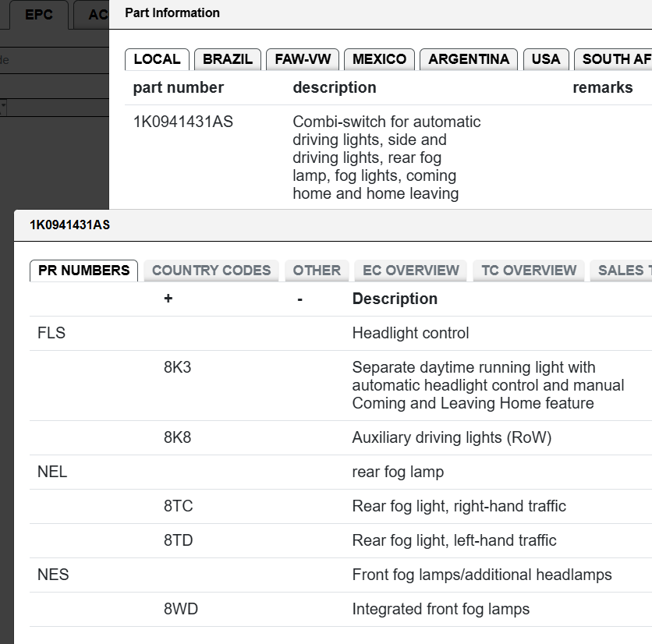Click 'Rear fog light, right-hand traffic' text
Image resolution: width=652 pixels, height=644 pixels.
point(459,506)
